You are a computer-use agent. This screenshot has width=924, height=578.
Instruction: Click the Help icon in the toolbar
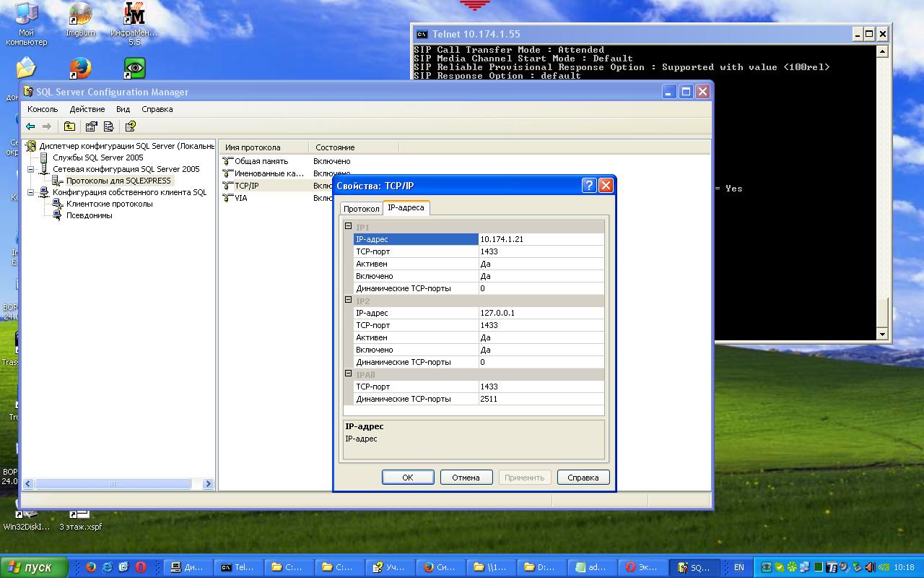pyautogui.click(x=131, y=126)
